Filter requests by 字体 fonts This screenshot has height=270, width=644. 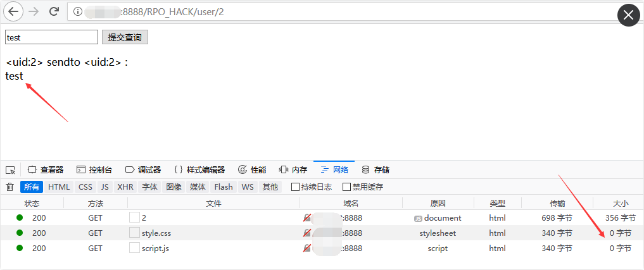[x=149, y=187]
